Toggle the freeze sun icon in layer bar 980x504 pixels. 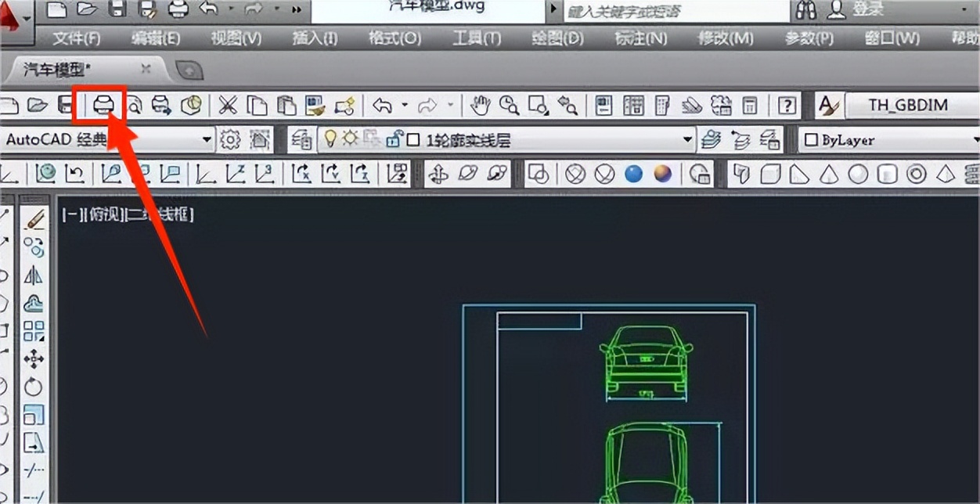(350, 139)
